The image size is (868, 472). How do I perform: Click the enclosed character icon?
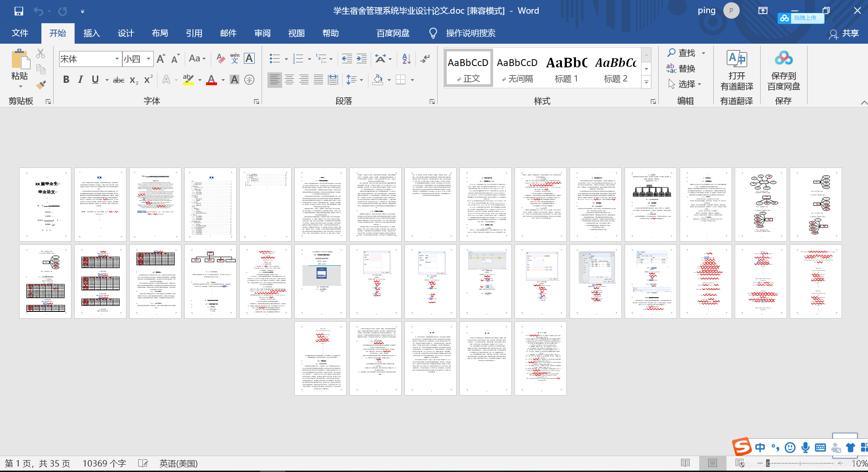pos(249,80)
